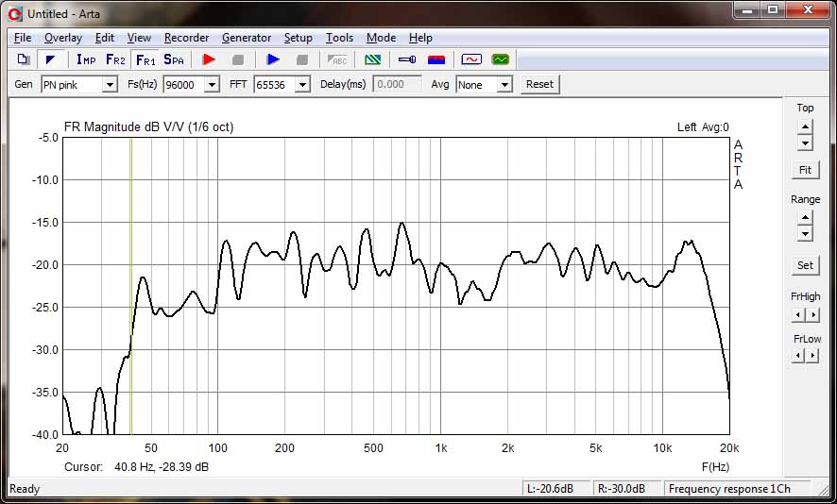Click the Top up arrow stepper
This screenshot has width=837, height=504.
pos(805,126)
